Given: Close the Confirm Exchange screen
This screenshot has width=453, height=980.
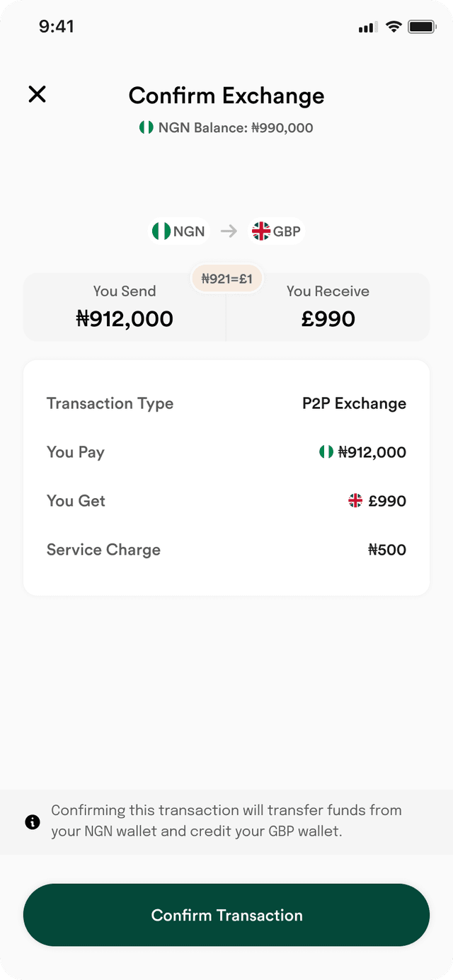Looking at the screenshot, I should pos(37,94).
